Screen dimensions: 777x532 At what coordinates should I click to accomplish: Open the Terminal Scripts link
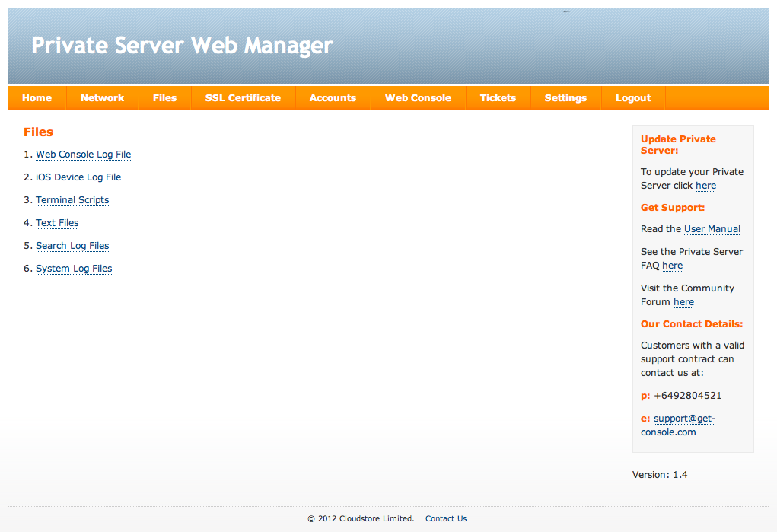72,199
